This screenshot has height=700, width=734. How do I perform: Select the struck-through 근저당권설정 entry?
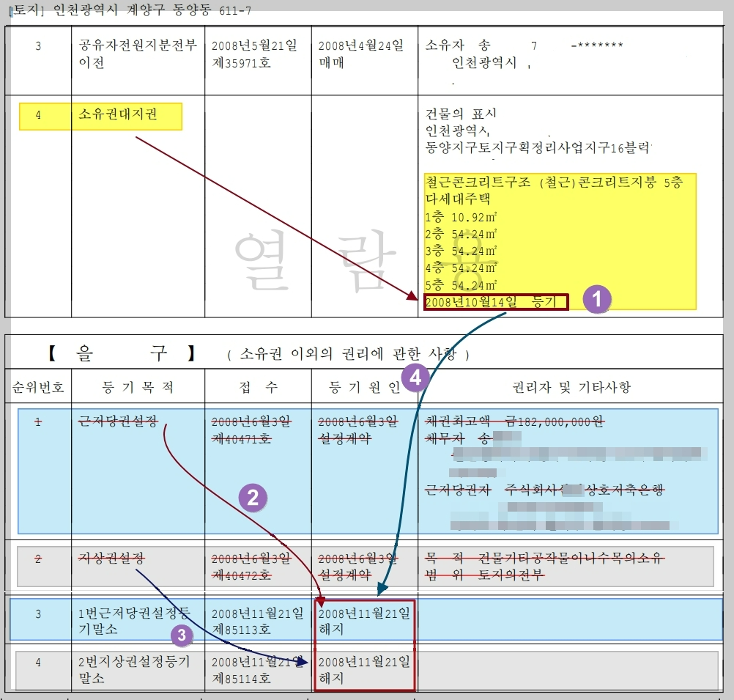[118, 421]
